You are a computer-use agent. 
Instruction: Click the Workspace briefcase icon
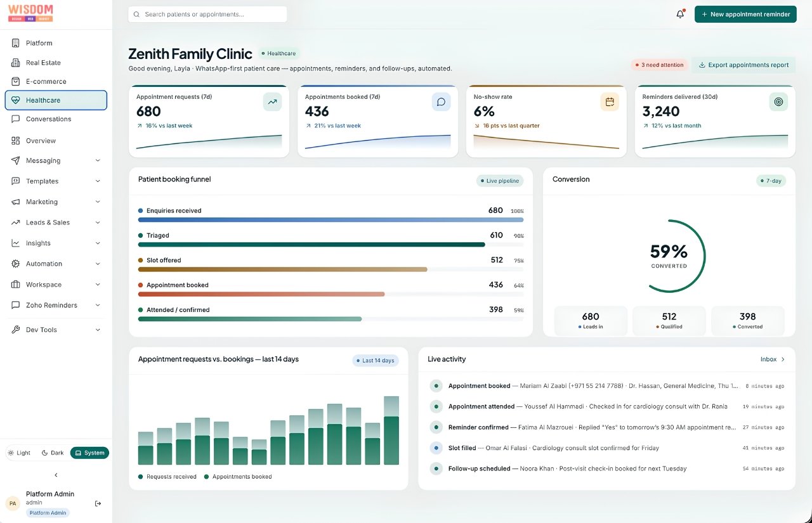coord(15,285)
